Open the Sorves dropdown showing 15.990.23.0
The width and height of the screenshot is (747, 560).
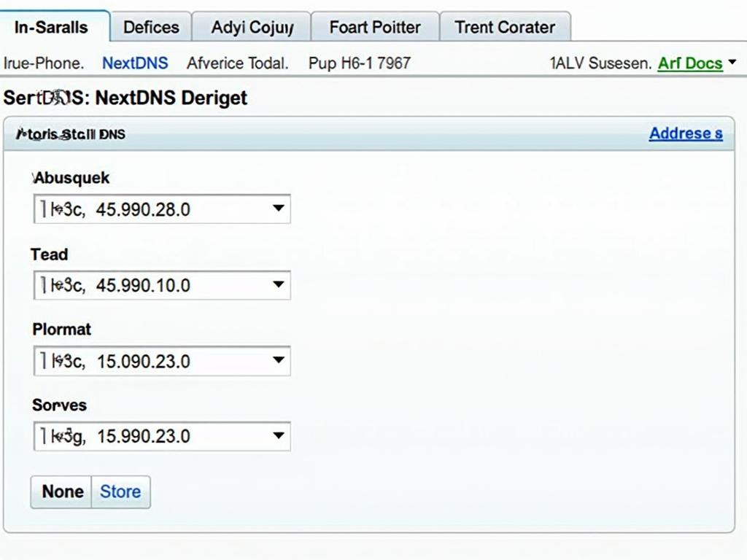pos(162,436)
